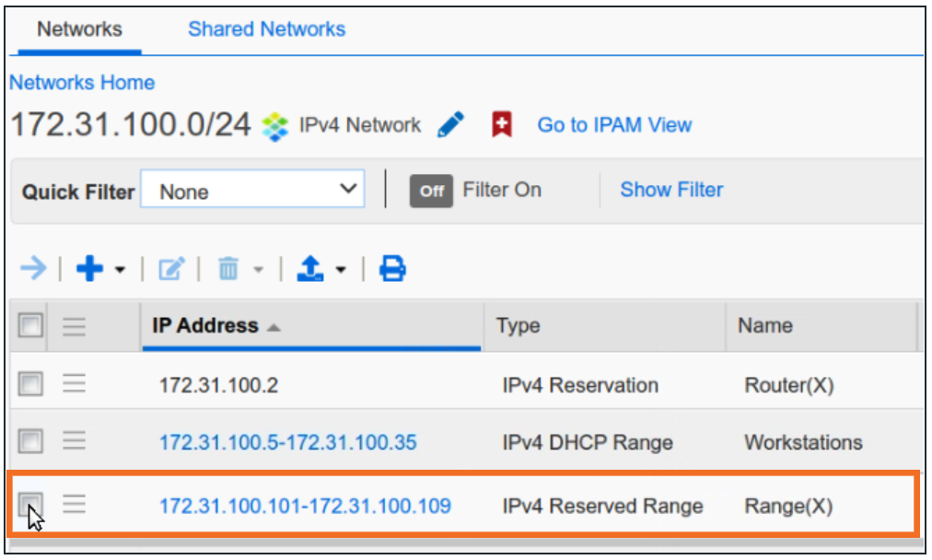932x560 pixels.
Task: Select the Workstations DHCP range checkbox
Action: [x=31, y=442]
